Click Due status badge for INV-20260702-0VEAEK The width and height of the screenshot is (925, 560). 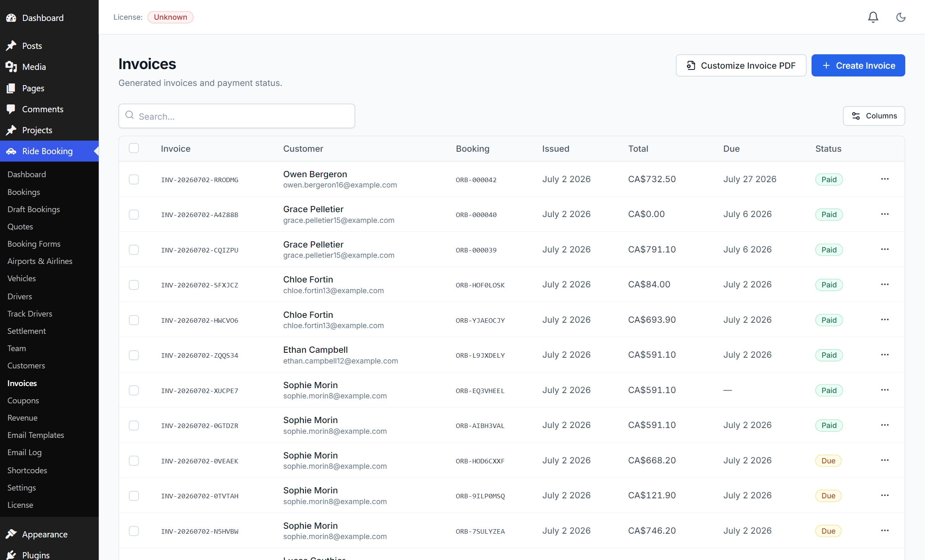pyautogui.click(x=828, y=460)
